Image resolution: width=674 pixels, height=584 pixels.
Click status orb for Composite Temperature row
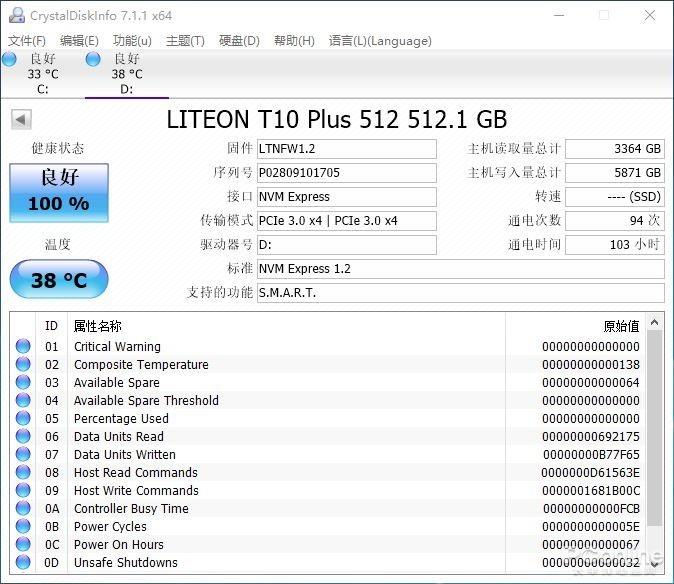tap(23, 364)
